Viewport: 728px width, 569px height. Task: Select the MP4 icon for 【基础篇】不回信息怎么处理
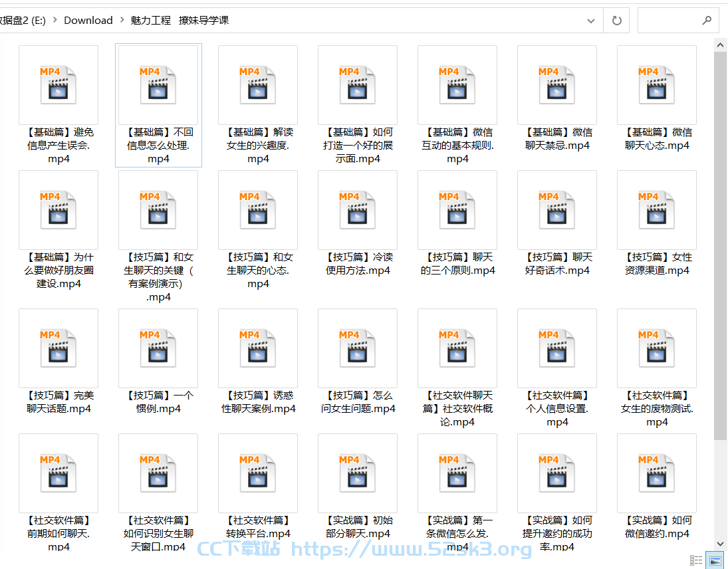pos(158,85)
